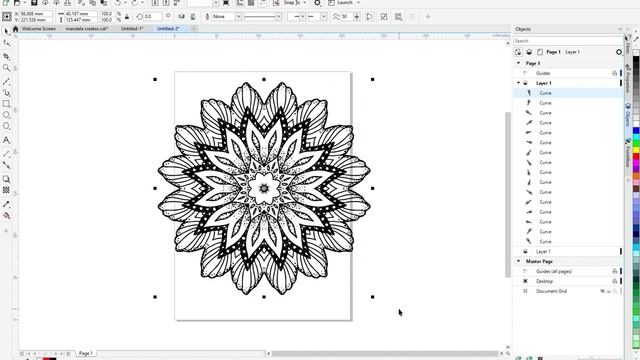This screenshot has height=360, width=640.
Task: Open the line style dropdown
Action: coord(279,17)
